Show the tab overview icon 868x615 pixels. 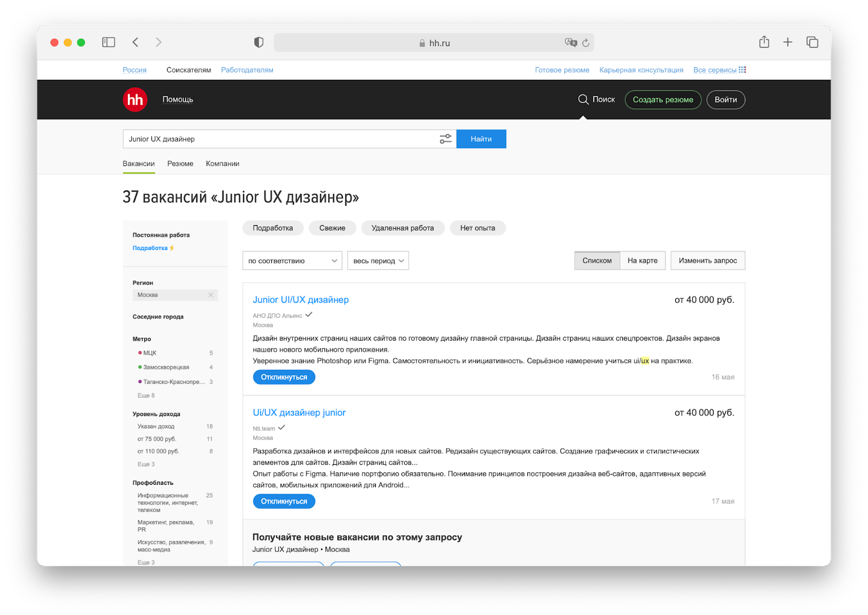point(812,42)
